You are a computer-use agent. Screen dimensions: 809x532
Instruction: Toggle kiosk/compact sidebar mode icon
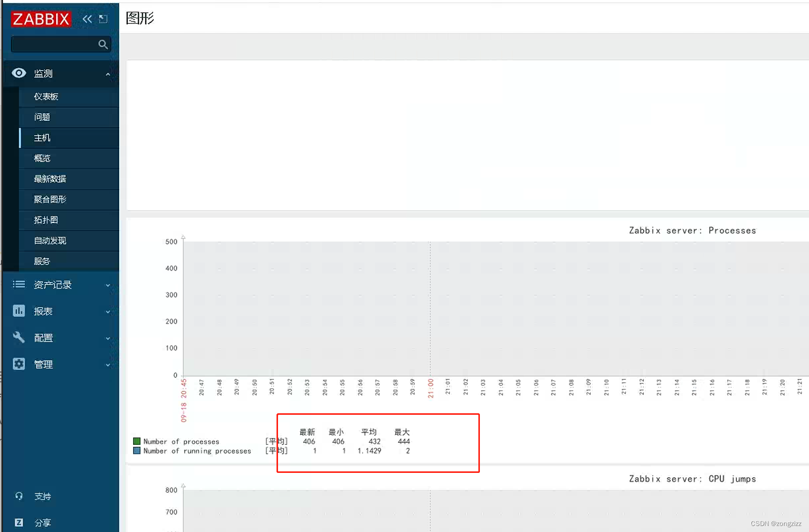click(103, 19)
